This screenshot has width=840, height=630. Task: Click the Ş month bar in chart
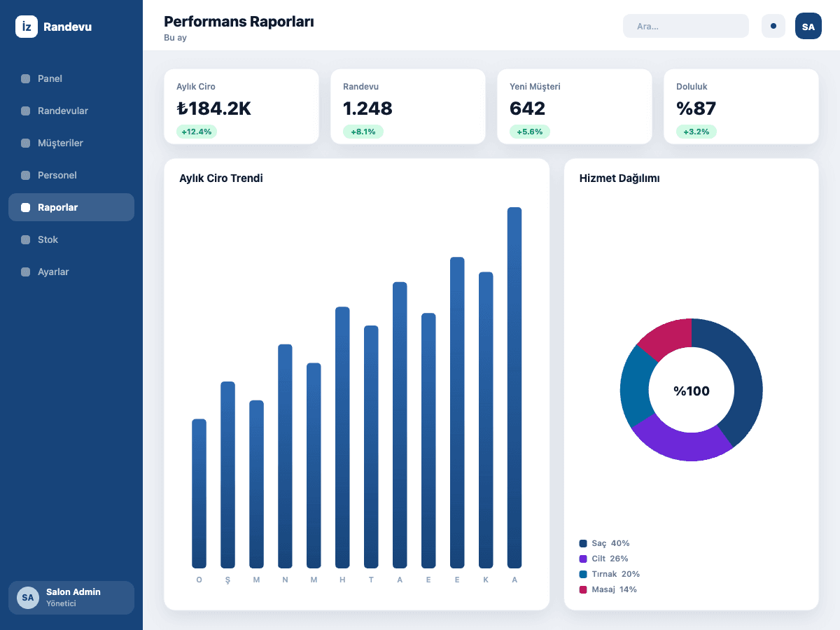pyautogui.click(x=227, y=475)
